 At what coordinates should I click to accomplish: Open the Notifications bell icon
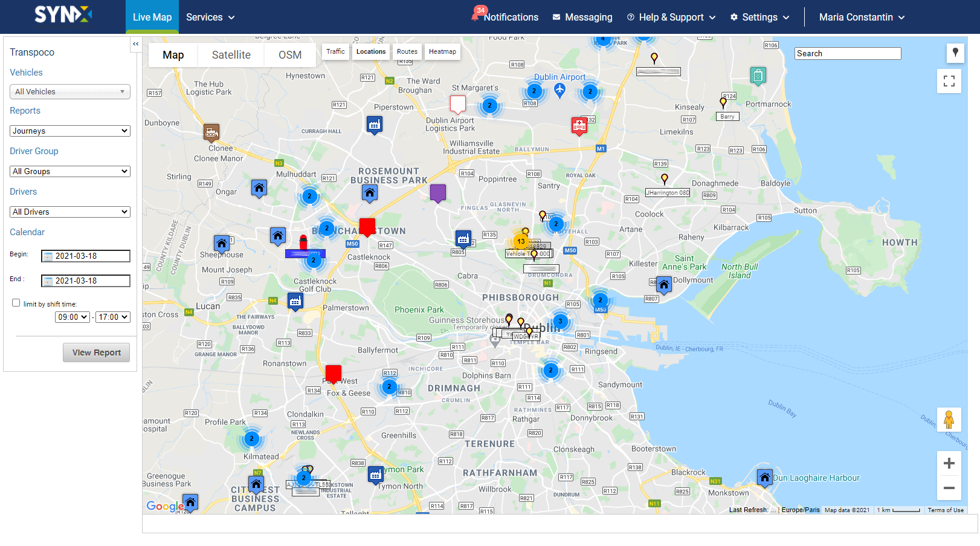(477, 17)
